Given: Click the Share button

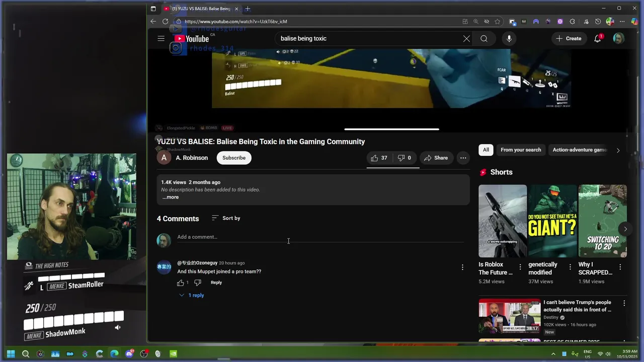Looking at the screenshot, I should click(x=436, y=158).
